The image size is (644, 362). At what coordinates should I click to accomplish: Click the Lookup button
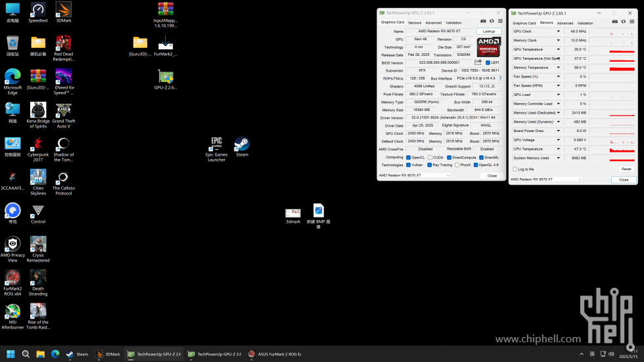(489, 31)
